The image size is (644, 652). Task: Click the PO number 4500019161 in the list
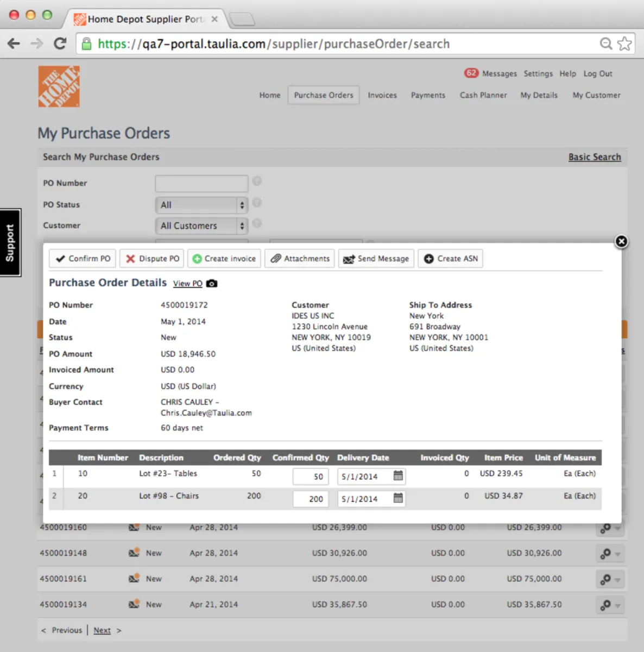[x=63, y=579]
